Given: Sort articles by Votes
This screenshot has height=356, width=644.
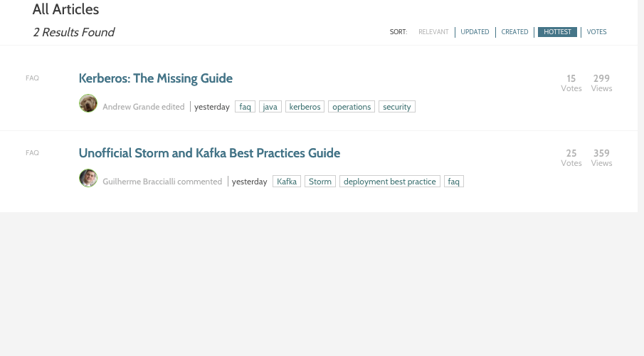Looking at the screenshot, I should (596, 32).
